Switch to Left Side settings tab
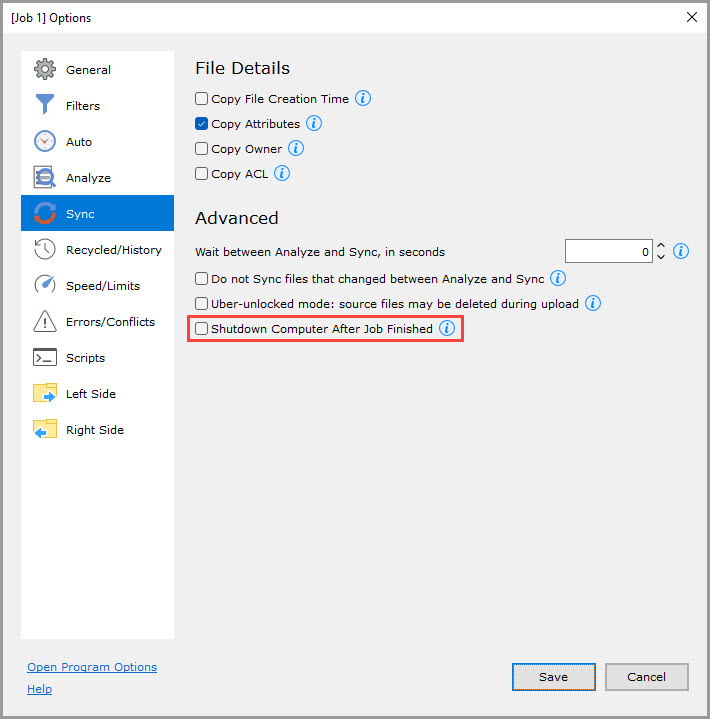The image size is (710, 719). pos(90,394)
